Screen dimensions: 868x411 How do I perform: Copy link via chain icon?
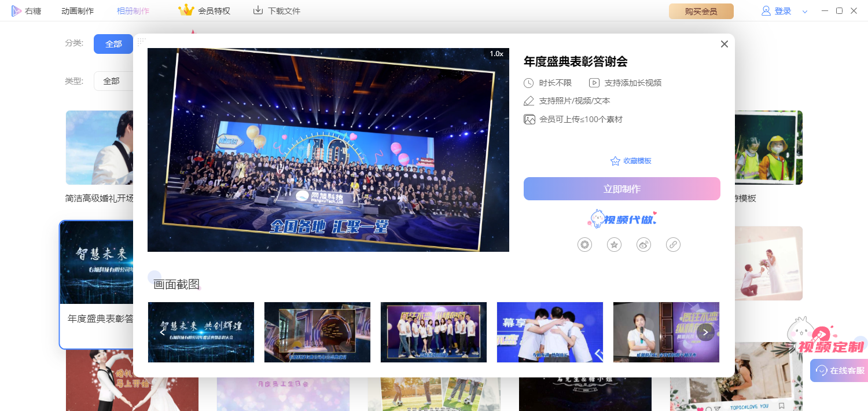coord(673,244)
